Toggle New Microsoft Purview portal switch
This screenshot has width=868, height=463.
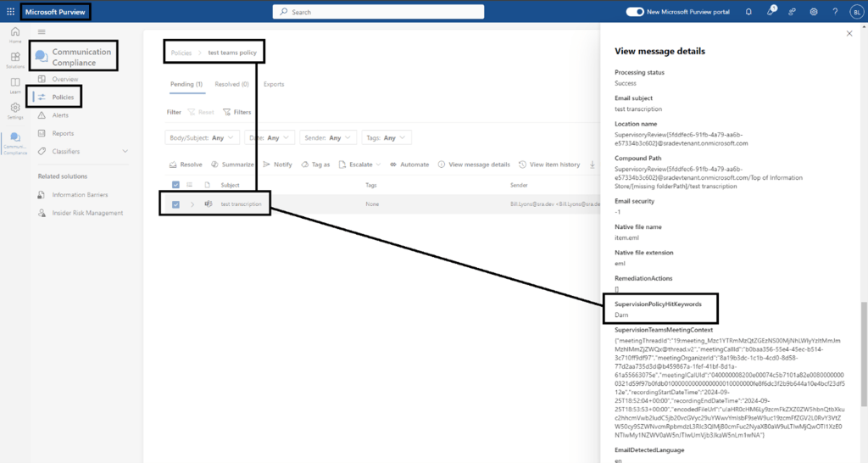tap(635, 12)
